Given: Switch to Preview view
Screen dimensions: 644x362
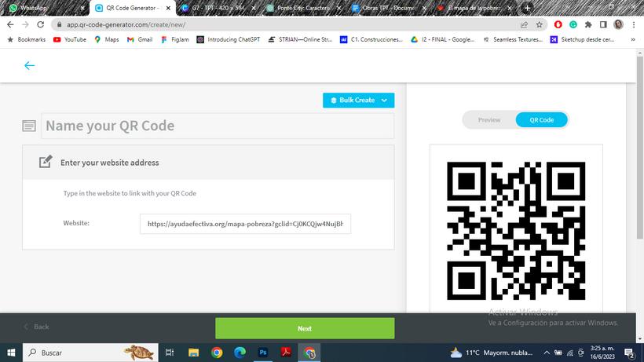Looking at the screenshot, I should (x=489, y=120).
